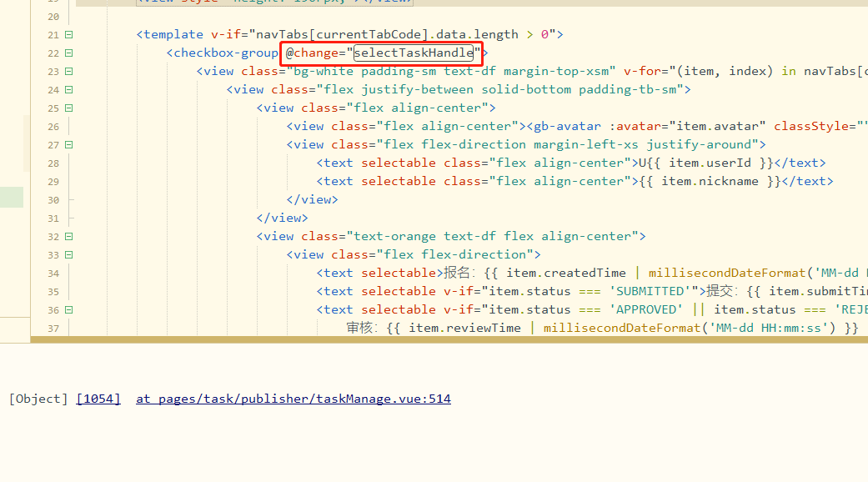Collapse the justify-between view on line 24
The height and width of the screenshot is (482, 868).
[x=68, y=90]
